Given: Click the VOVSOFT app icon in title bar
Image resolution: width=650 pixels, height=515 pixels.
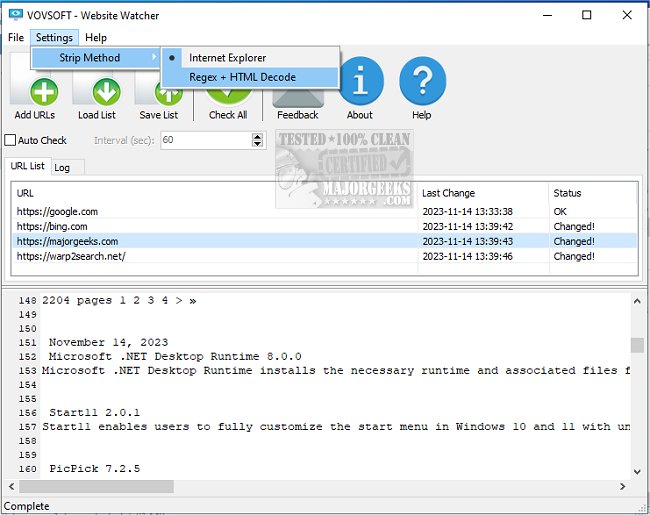Looking at the screenshot, I should pyautogui.click(x=16, y=15).
